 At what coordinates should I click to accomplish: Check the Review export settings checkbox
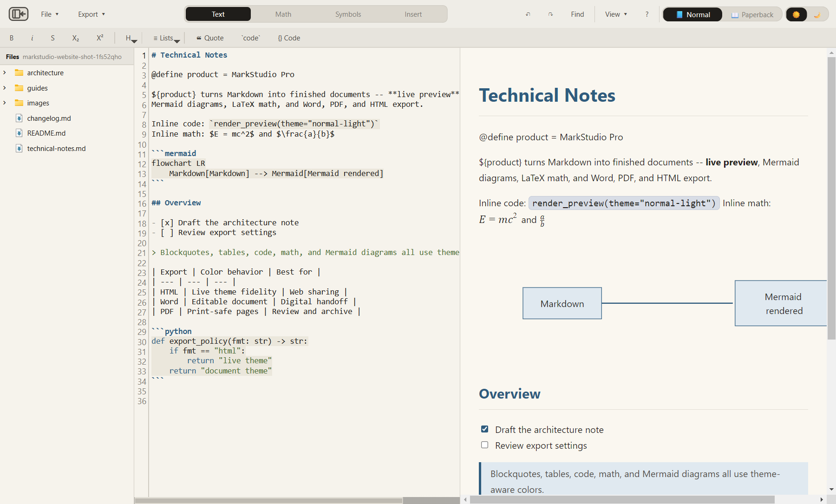(x=484, y=445)
